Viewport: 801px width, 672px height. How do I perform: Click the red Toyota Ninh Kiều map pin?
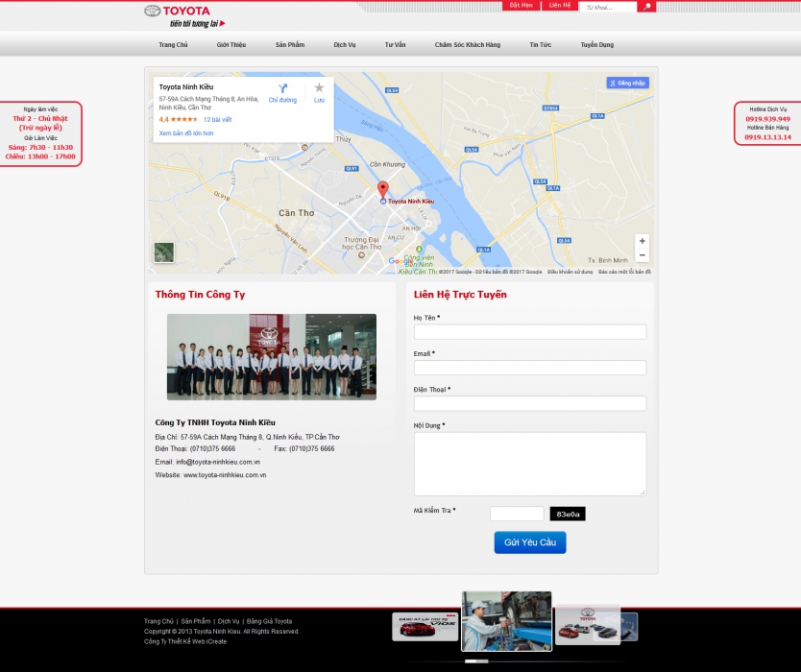coord(382,189)
